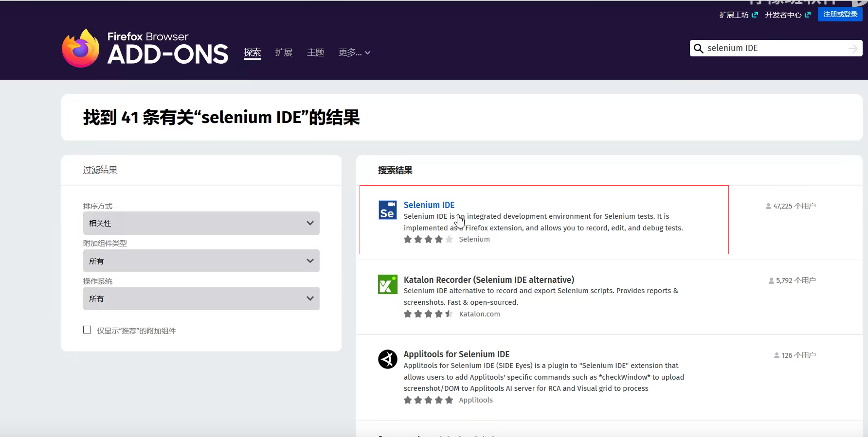This screenshot has height=437, width=868.
Task: Open the Selenium IDE title link
Action: coord(429,205)
